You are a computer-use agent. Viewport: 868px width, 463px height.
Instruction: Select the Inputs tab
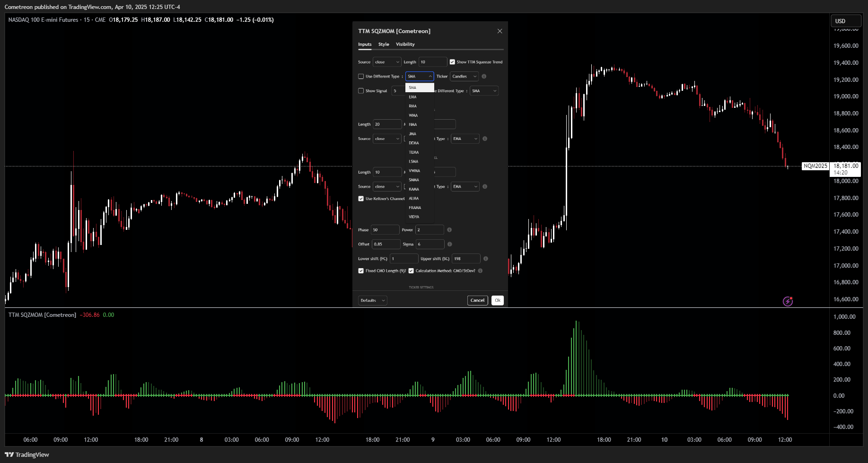[x=365, y=44]
